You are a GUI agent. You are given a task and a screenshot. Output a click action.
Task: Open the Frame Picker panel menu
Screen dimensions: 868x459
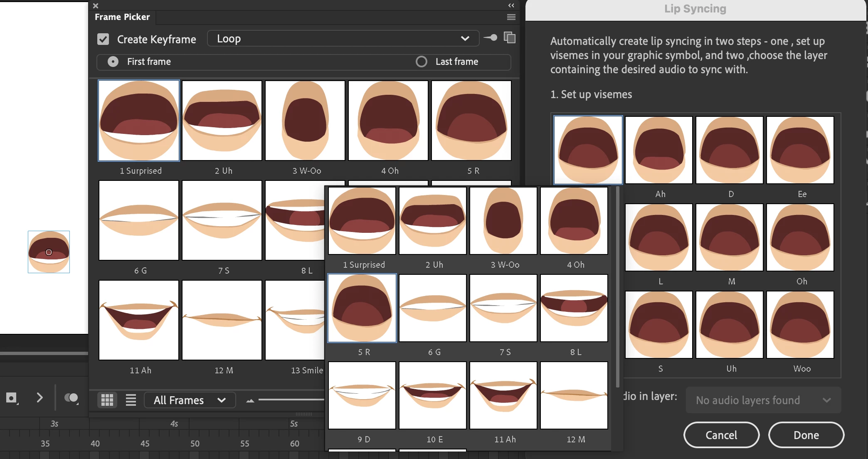pos(511,17)
